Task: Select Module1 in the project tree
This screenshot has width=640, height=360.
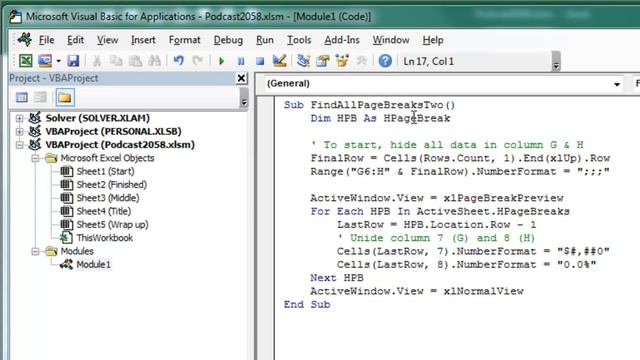Action: pos(93,264)
